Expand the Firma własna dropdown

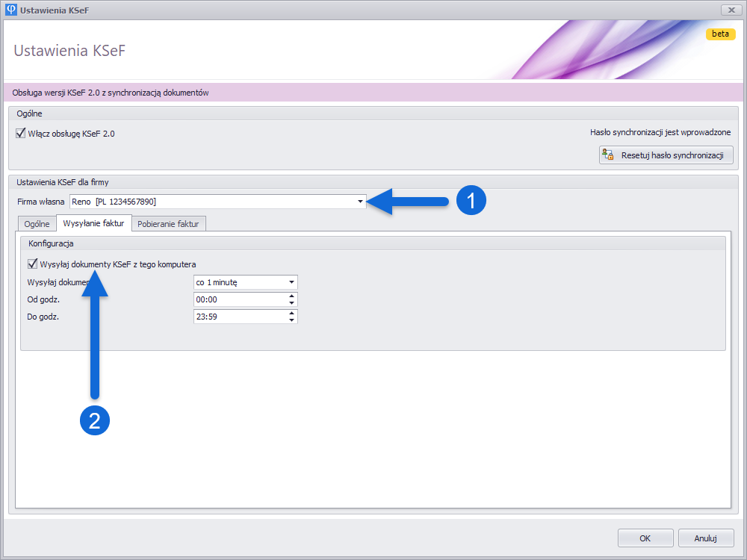[x=360, y=202]
